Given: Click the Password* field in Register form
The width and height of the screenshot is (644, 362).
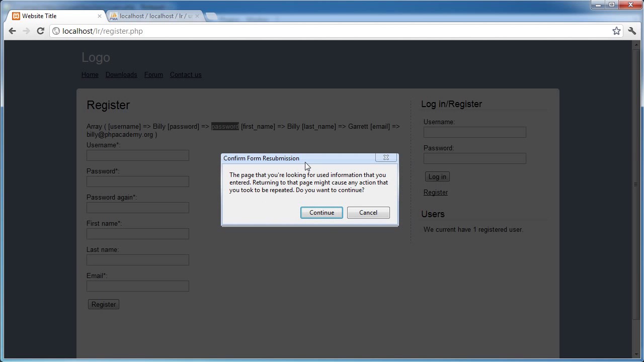Looking at the screenshot, I should coord(138,182).
